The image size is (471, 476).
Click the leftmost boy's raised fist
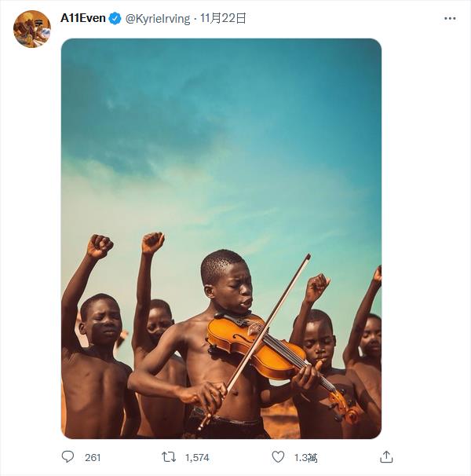tap(100, 247)
